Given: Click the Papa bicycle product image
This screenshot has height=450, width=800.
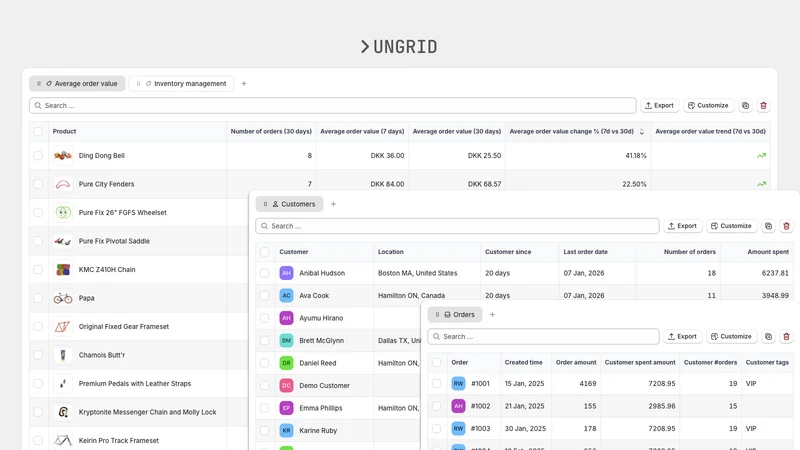Looking at the screenshot, I should [x=63, y=298].
